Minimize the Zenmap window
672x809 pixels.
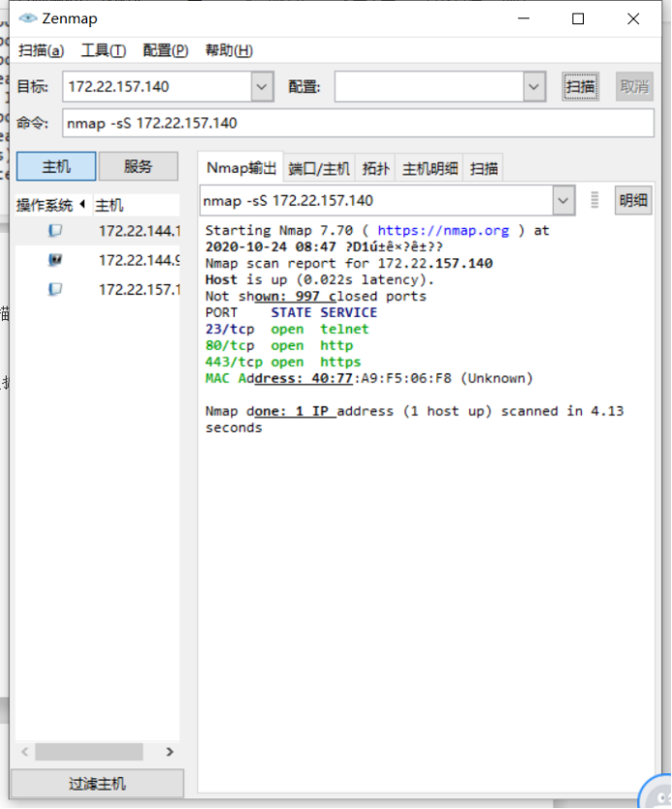[x=524, y=18]
